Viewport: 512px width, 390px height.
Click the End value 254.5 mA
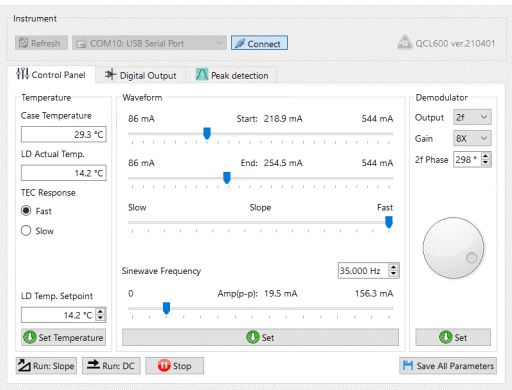[283, 163]
